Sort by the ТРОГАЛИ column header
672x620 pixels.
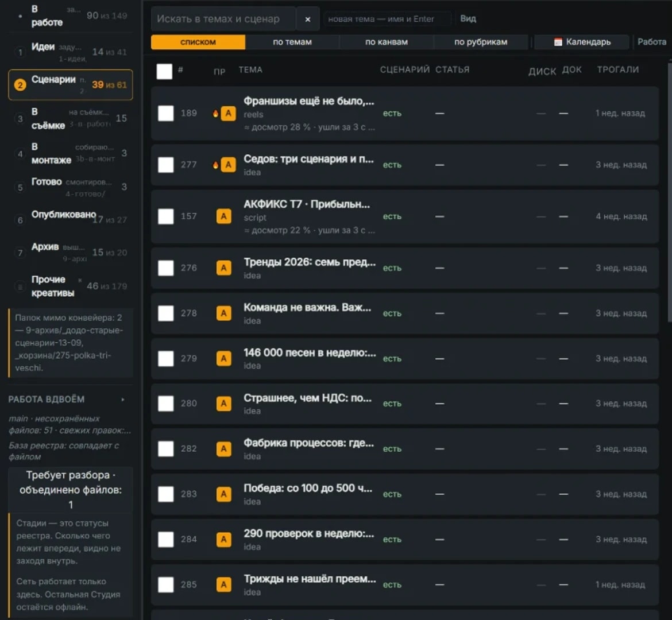[617, 70]
